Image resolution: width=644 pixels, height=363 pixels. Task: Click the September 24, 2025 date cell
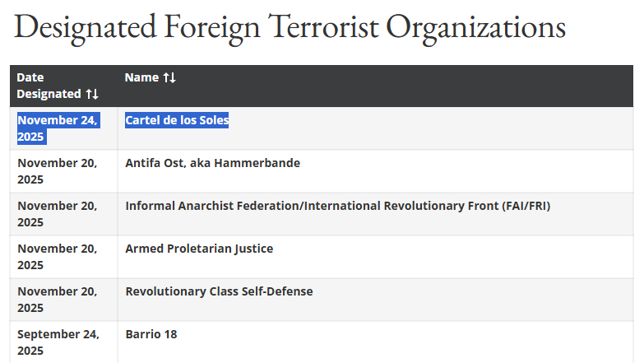(x=58, y=342)
